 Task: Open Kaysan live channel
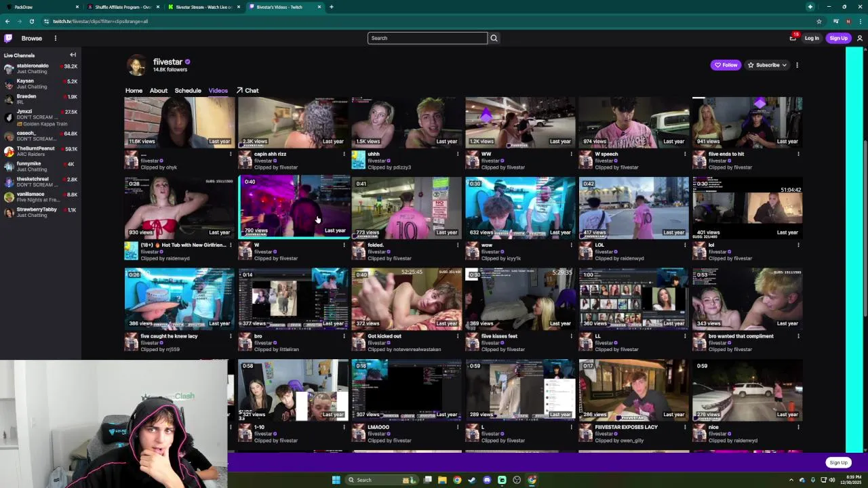point(41,84)
